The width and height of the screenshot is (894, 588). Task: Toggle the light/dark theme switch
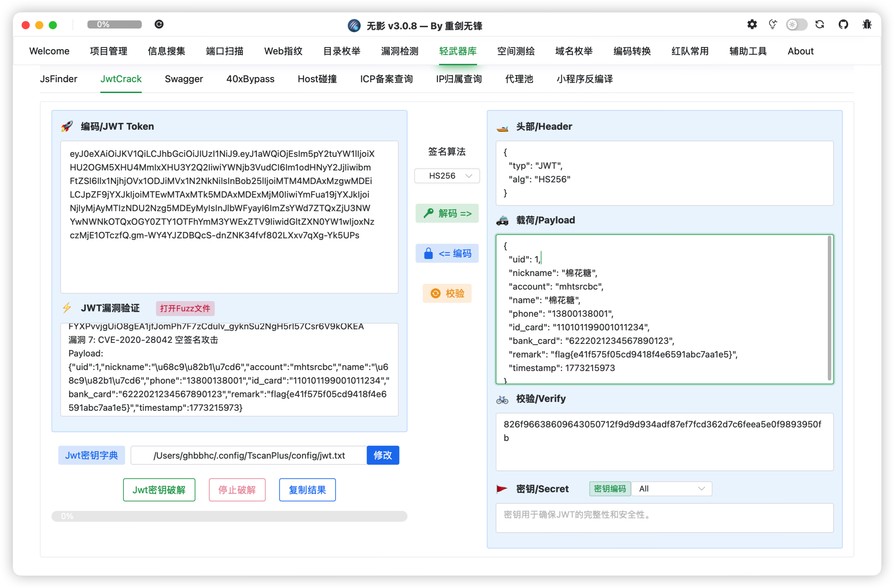[796, 25]
